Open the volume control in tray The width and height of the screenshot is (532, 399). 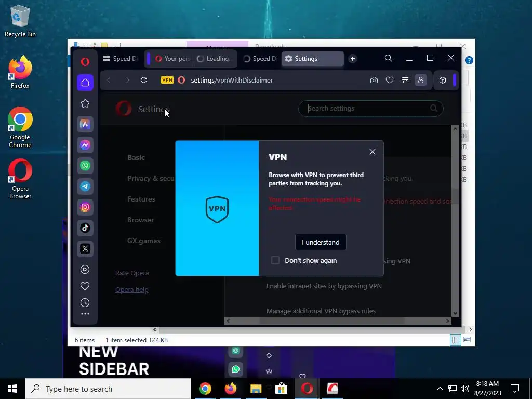465,389
